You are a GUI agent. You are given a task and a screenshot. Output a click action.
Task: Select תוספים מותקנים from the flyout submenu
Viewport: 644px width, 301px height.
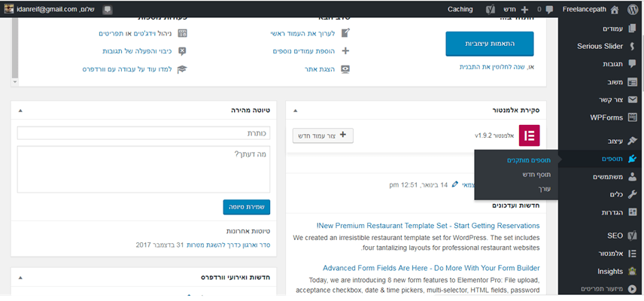click(528, 160)
